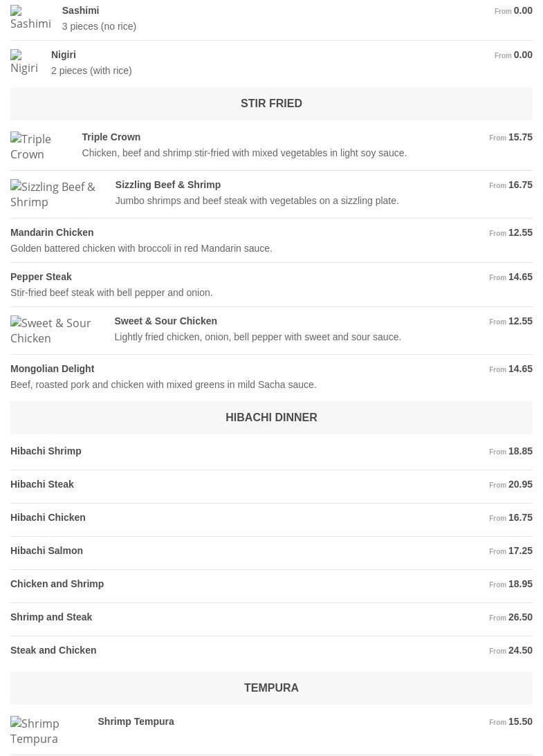Pick the Hibachi Shrimp dinner
The height and width of the screenshot is (756, 543).
coord(46,451)
